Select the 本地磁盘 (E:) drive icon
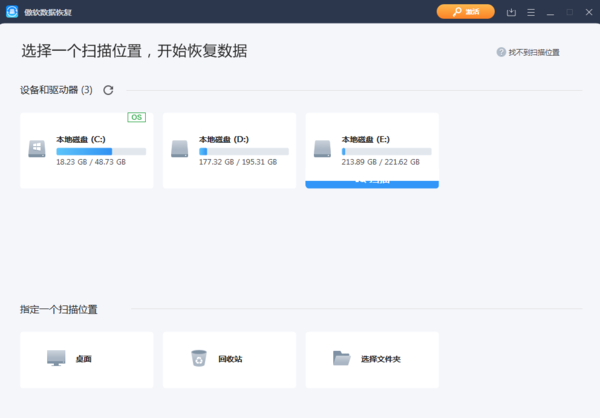 (x=322, y=149)
